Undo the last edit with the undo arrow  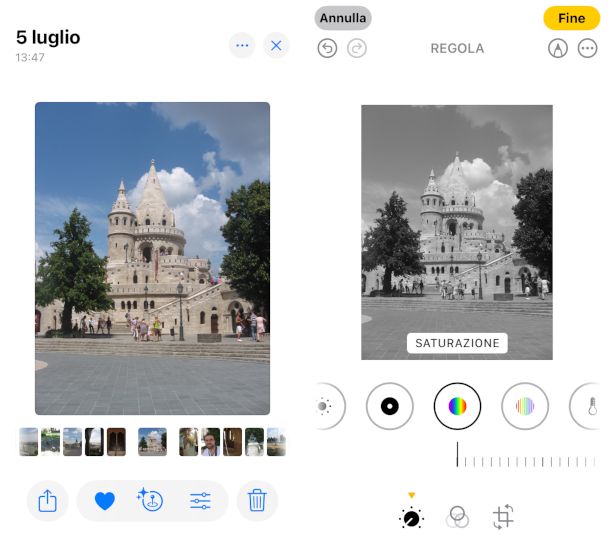click(x=327, y=48)
